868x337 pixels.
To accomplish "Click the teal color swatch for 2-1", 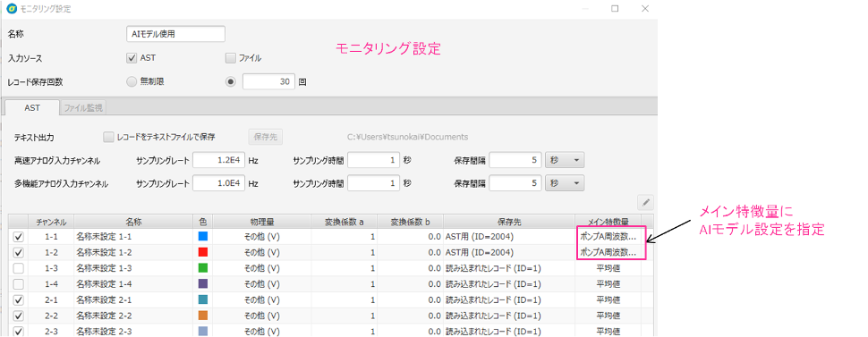I will (202, 300).
